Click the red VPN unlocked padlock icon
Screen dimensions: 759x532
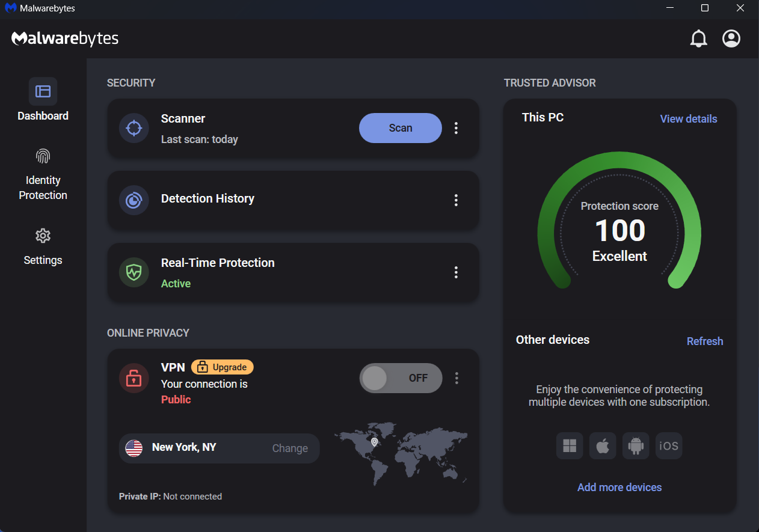(x=134, y=378)
